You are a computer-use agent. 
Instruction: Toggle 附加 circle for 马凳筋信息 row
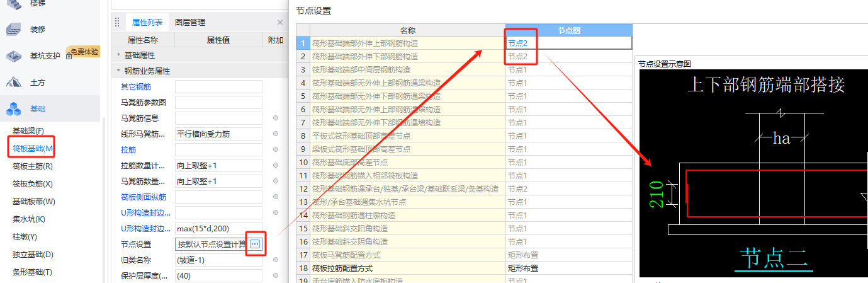(x=275, y=118)
